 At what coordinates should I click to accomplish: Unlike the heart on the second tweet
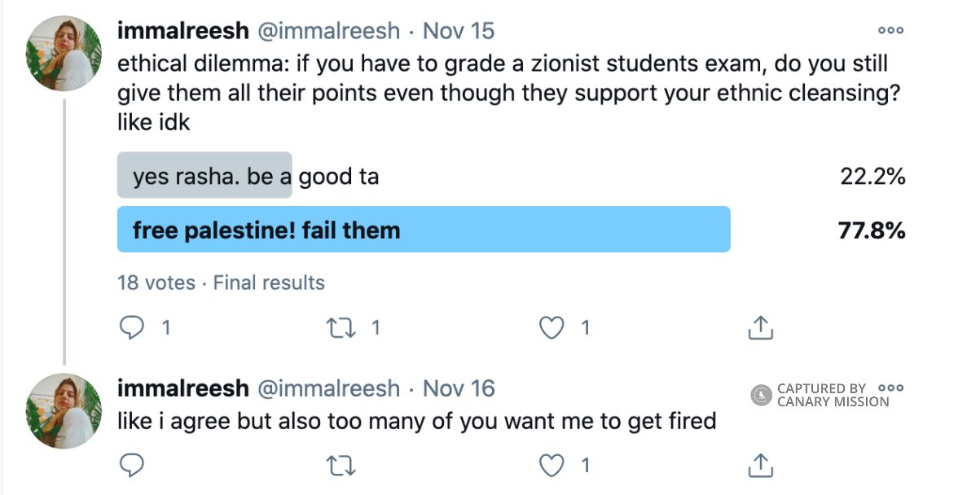(x=552, y=465)
